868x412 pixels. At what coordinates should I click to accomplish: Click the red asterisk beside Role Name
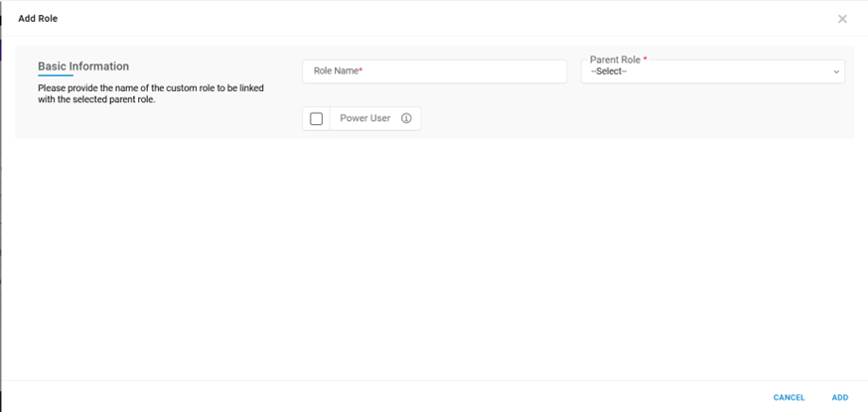point(361,71)
